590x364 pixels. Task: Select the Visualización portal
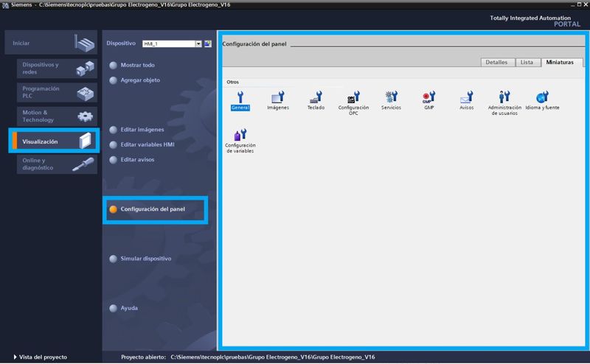[54, 141]
